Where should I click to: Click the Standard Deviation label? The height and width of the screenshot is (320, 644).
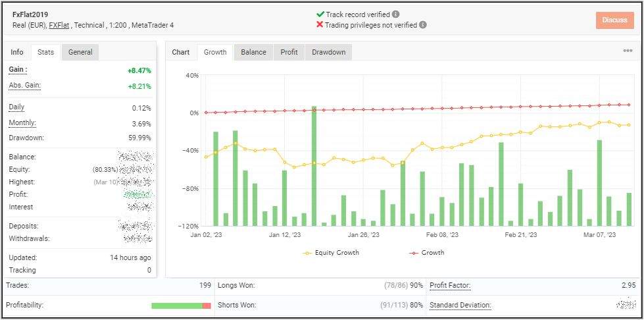click(459, 306)
